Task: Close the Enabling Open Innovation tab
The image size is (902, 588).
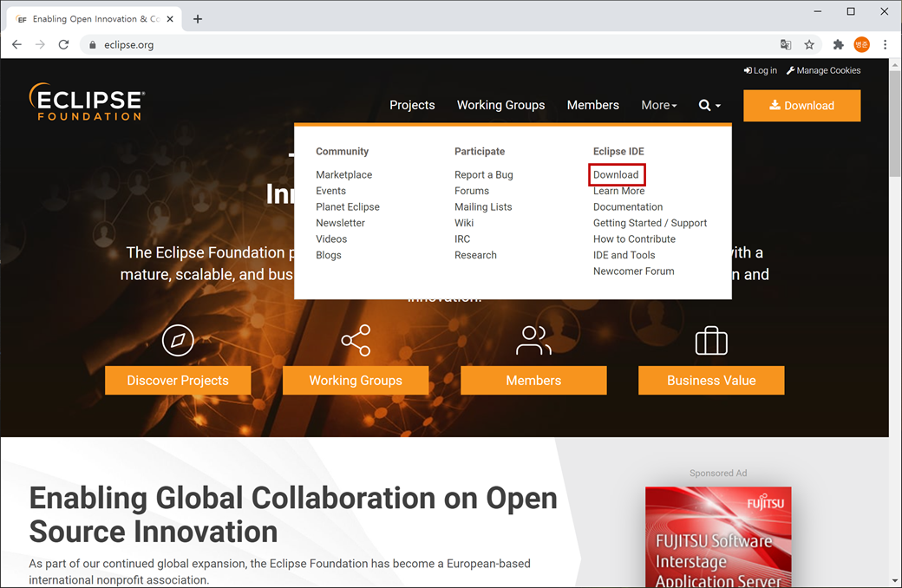Action: click(170, 19)
